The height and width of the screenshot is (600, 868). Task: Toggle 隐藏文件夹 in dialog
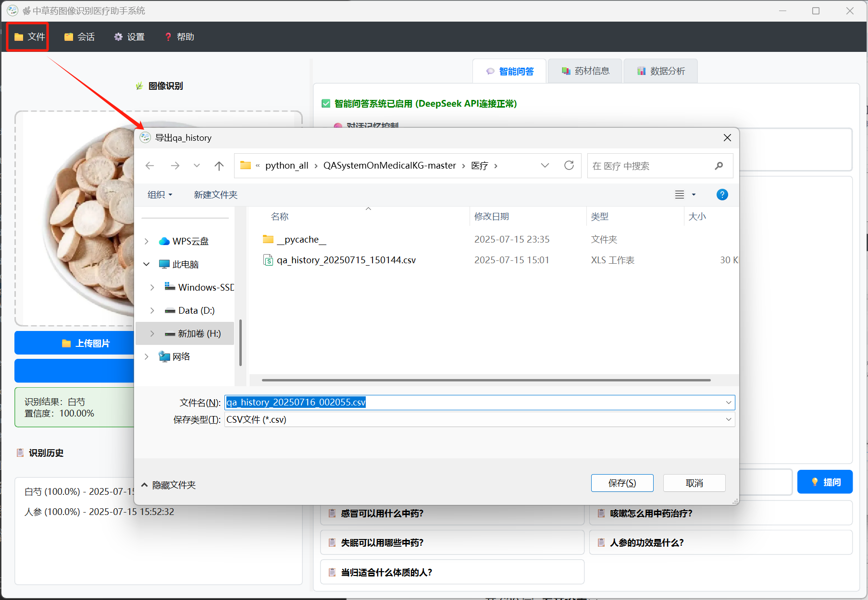coord(169,485)
